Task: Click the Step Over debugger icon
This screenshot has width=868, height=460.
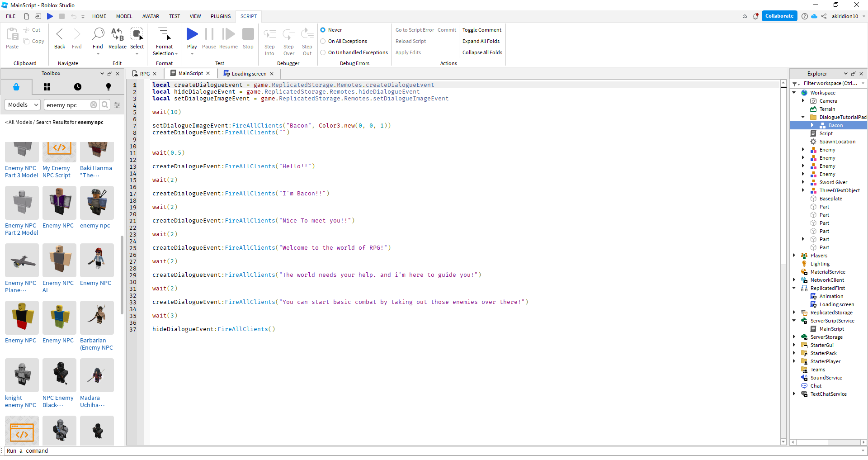Action: point(288,33)
